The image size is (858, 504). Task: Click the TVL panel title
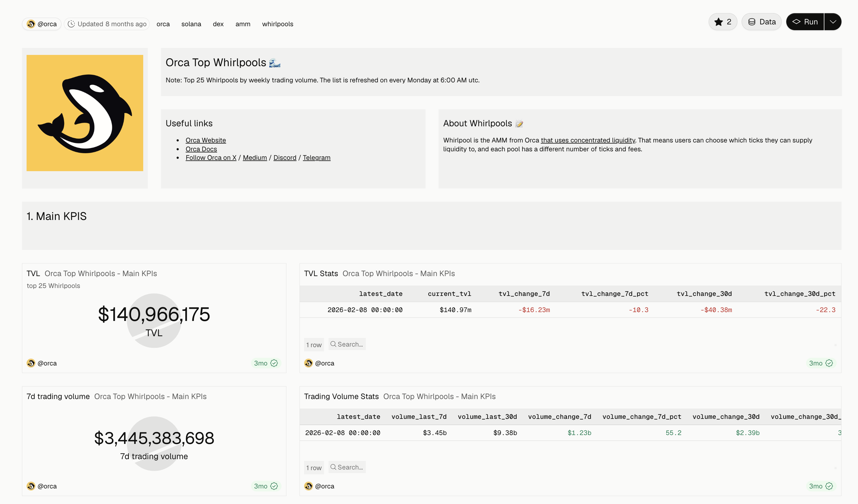point(33,273)
